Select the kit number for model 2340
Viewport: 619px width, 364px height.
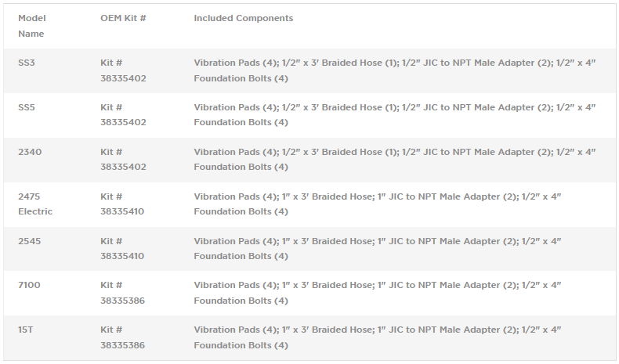point(123,160)
